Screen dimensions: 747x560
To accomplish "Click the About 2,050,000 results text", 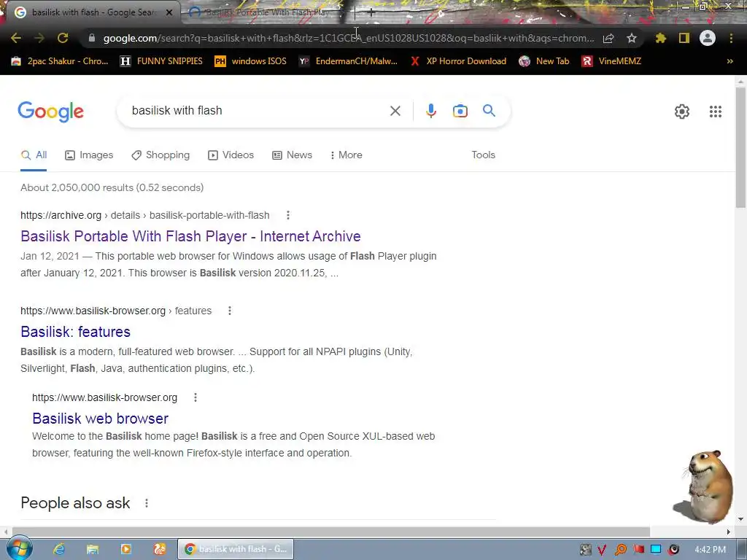I will (112, 187).
